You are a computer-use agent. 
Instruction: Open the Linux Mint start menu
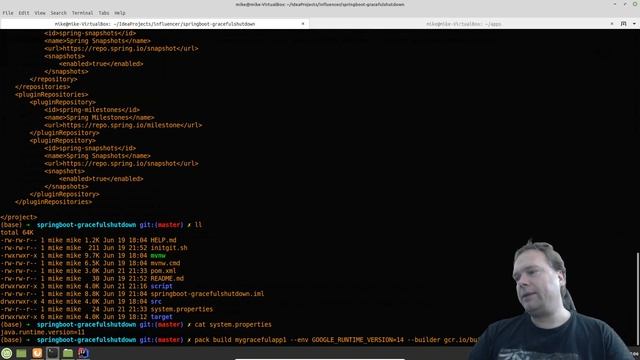pyautogui.click(x=7, y=353)
